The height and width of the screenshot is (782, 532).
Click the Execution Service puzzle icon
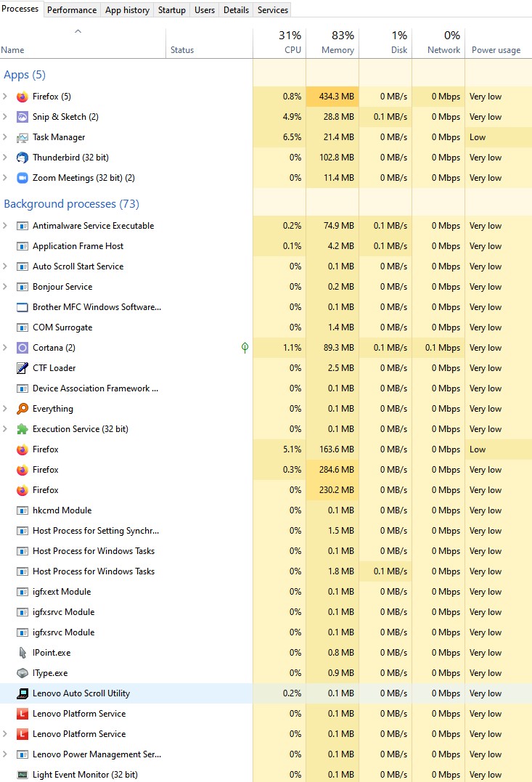(x=22, y=429)
